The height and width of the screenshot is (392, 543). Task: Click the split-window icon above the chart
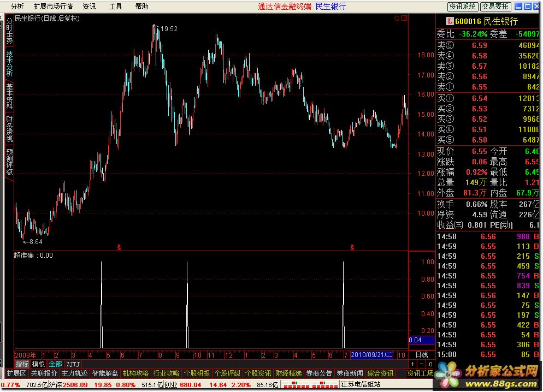pyautogui.click(x=404, y=18)
